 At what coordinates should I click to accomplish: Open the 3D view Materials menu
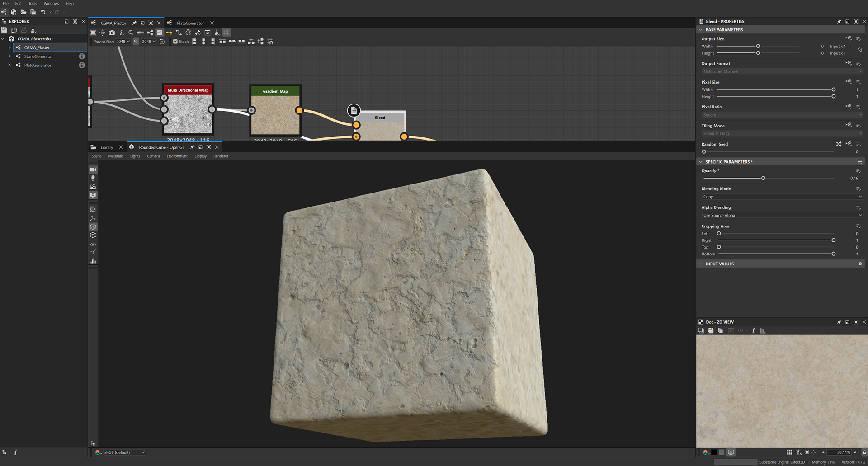coord(116,156)
